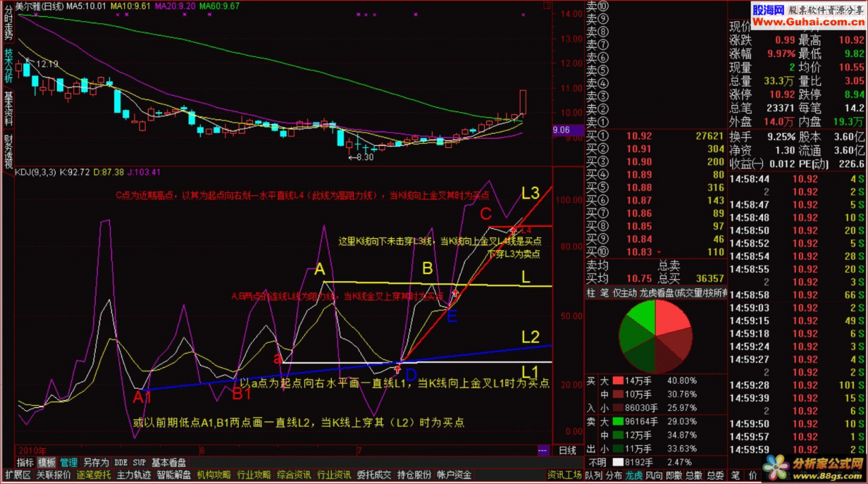Select the 龙虎 tab under the pie chart
This screenshot has height=484, width=868.
634,475
